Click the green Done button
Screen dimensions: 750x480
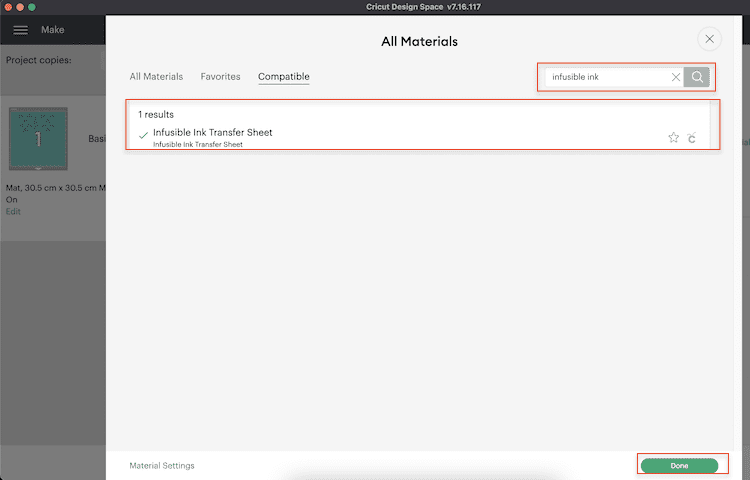pos(679,465)
